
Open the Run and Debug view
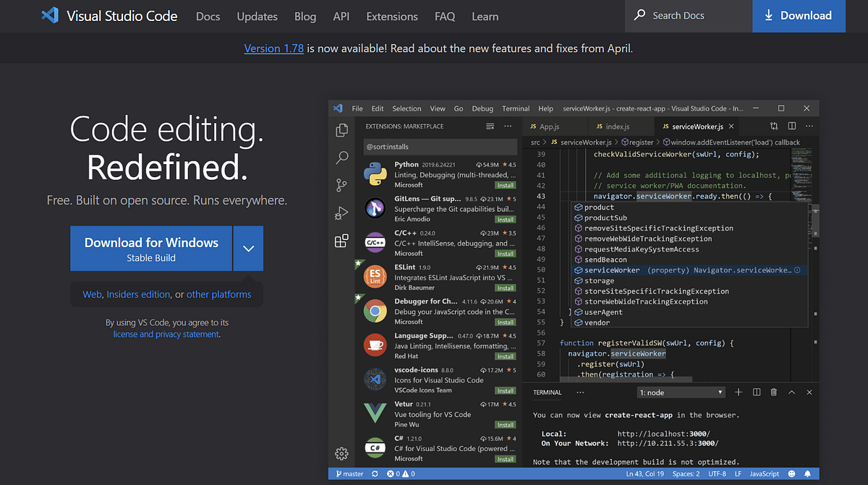[x=341, y=213]
